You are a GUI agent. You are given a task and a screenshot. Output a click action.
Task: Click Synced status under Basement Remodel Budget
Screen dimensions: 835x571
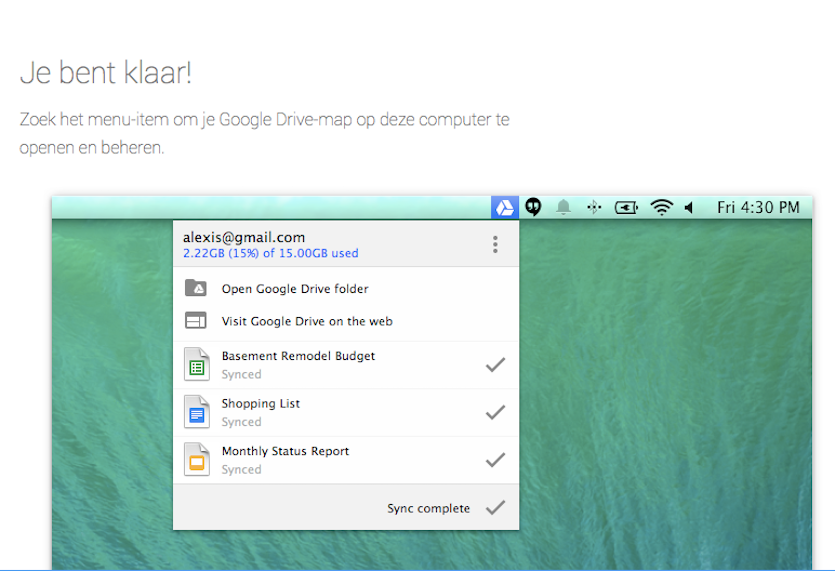tap(241, 374)
